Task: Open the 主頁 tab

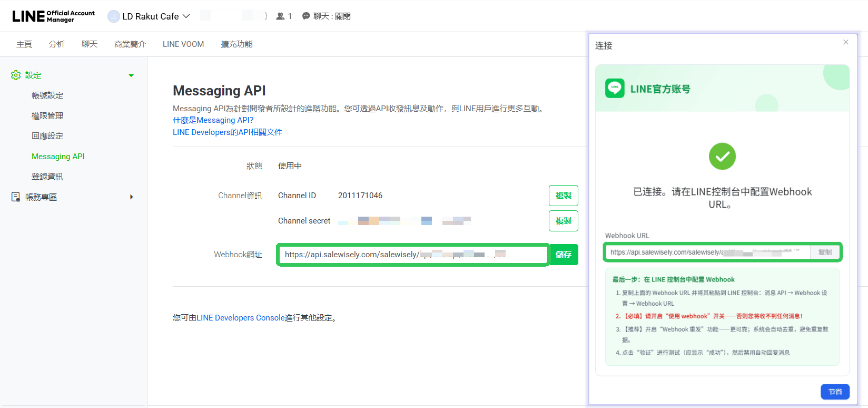Action: click(24, 44)
